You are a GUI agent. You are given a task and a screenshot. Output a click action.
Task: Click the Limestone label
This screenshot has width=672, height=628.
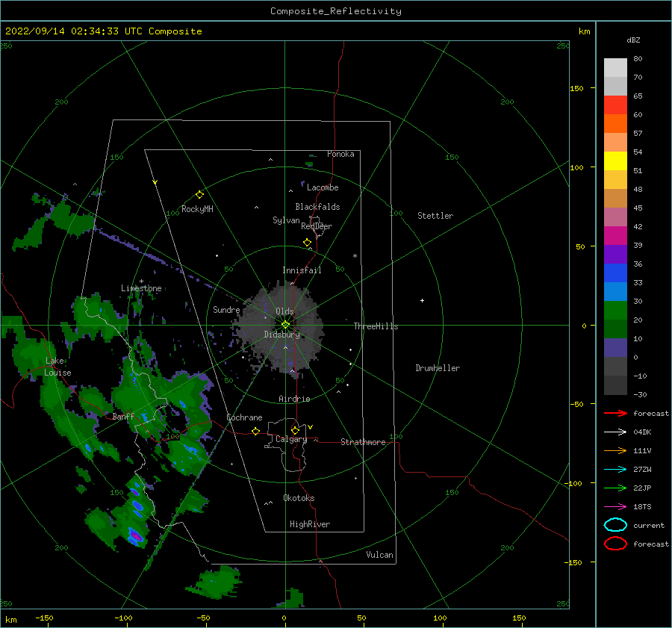point(141,288)
